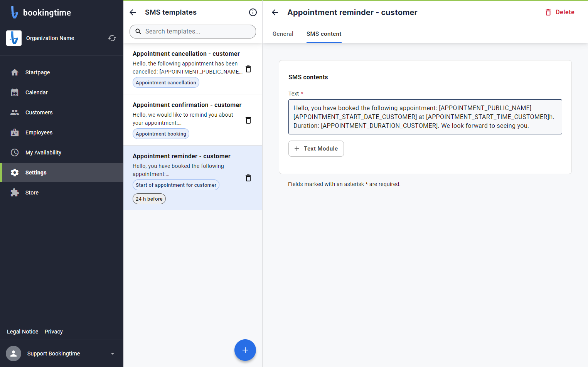Image resolution: width=588 pixels, height=367 pixels.
Task: Go back from SMS templates list
Action: [x=133, y=12]
